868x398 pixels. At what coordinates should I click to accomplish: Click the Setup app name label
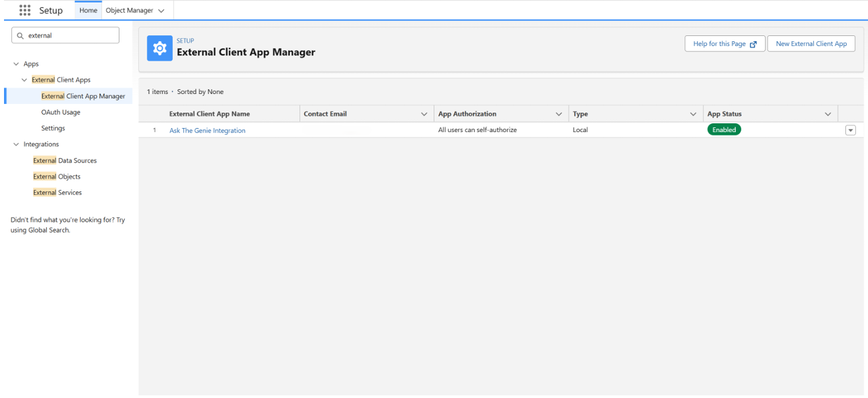[x=51, y=11]
